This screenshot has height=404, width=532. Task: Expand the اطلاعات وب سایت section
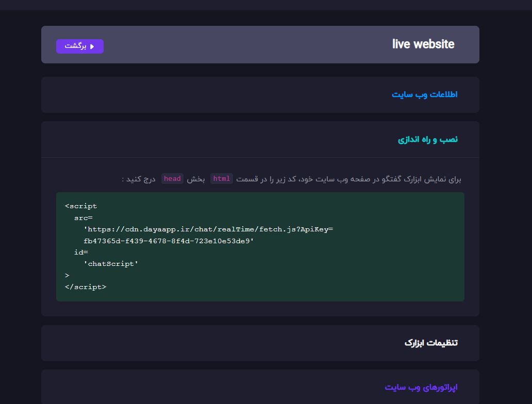click(424, 95)
